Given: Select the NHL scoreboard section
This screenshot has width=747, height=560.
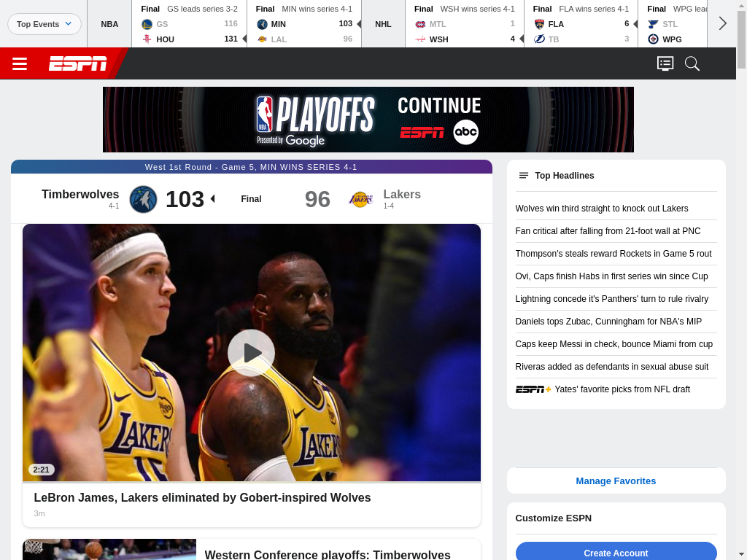Looking at the screenshot, I should tap(383, 24).
